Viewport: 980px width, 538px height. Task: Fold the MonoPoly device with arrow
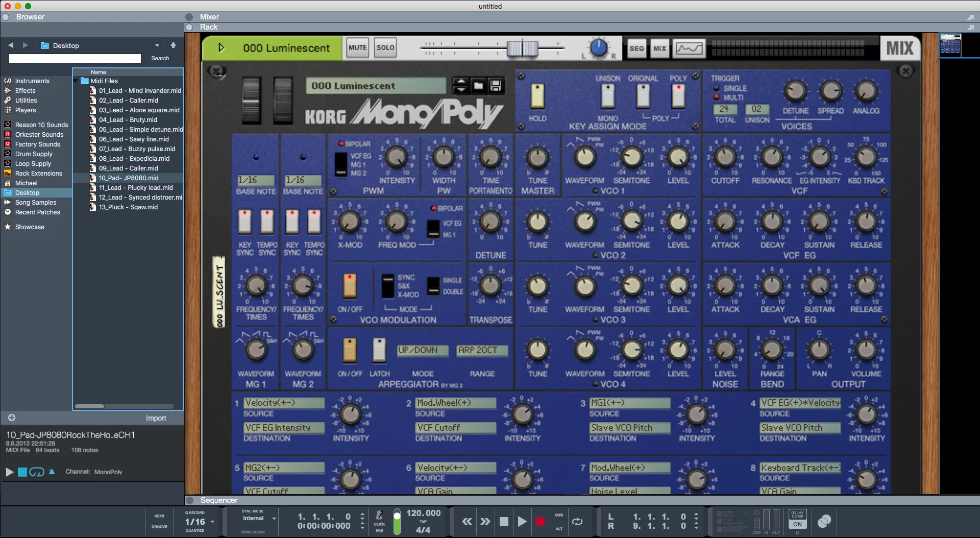pyautogui.click(x=221, y=48)
